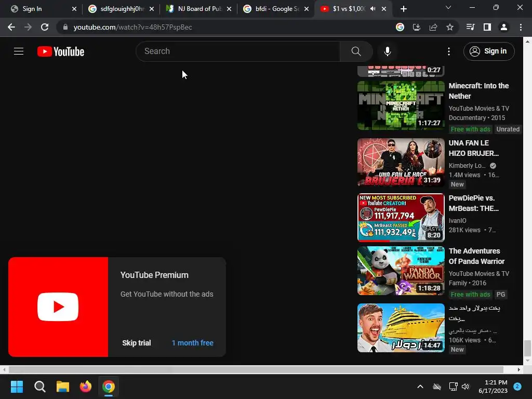Open the YouTube guide hamburger menu
The image size is (532, 399).
19,51
